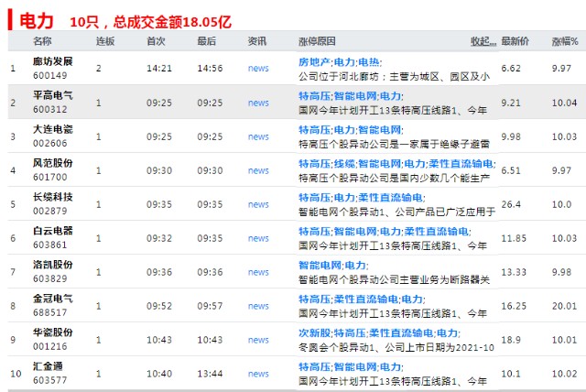Open 线缆 tag in 风范股份 row
This screenshot has width=586, height=392.
click(344, 164)
